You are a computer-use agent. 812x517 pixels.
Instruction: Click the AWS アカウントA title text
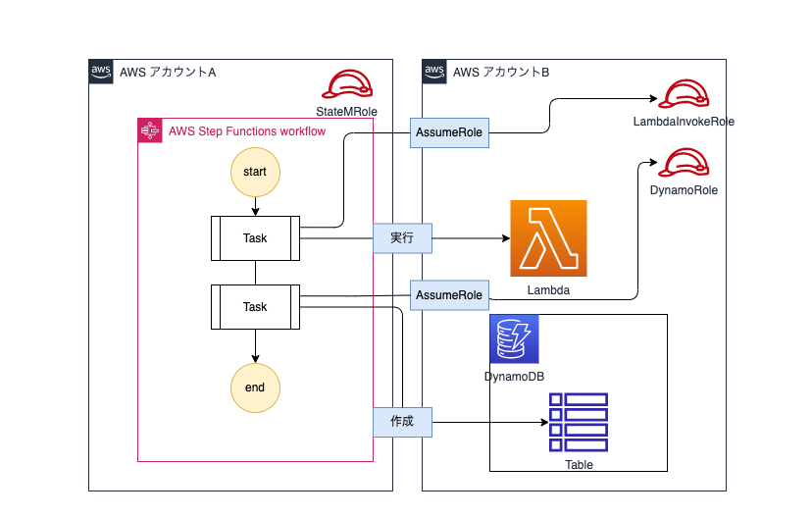(168, 72)
